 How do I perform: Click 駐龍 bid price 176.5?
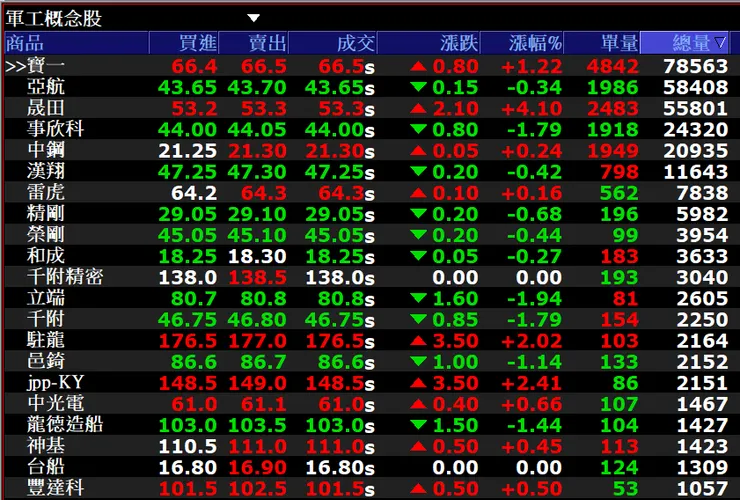pyautogui.click(x=187, y=340)
